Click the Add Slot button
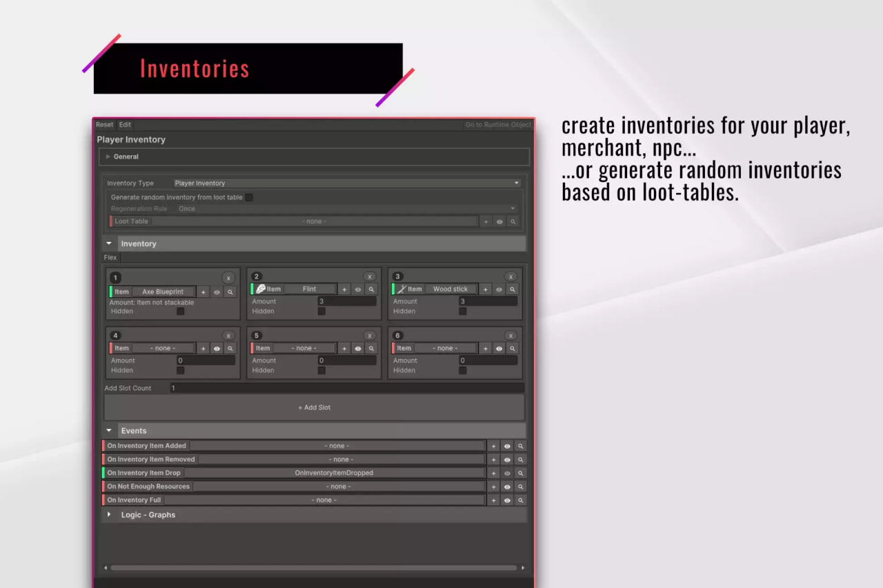883x588 pixels. point(314,407)
